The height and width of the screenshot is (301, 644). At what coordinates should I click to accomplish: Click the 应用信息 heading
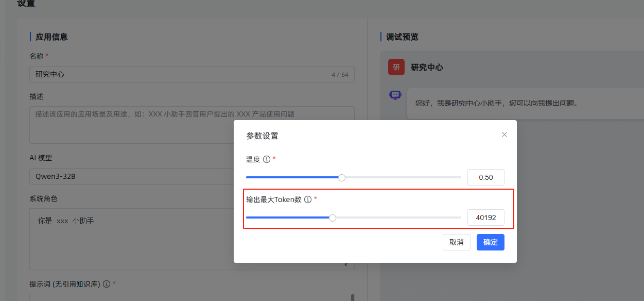[x=51, y=37]
